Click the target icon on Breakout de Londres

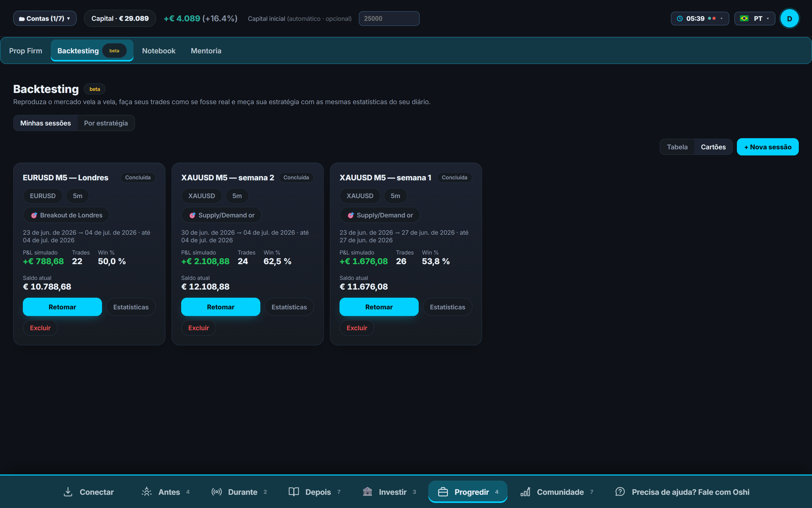(34, 215)
